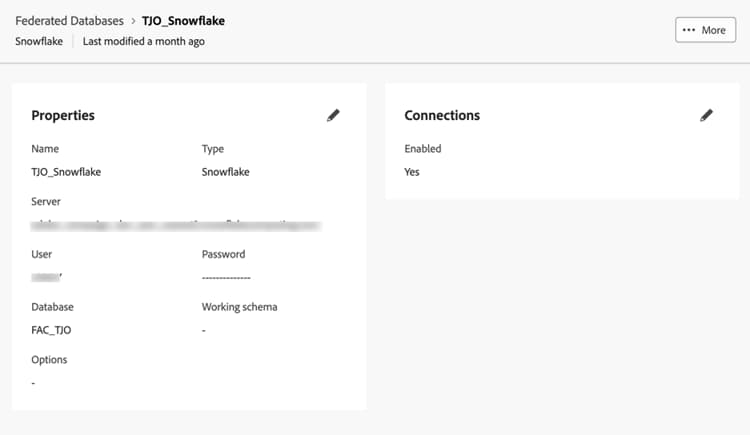
Task: Click the Working schema label
Action: (239, 307)
